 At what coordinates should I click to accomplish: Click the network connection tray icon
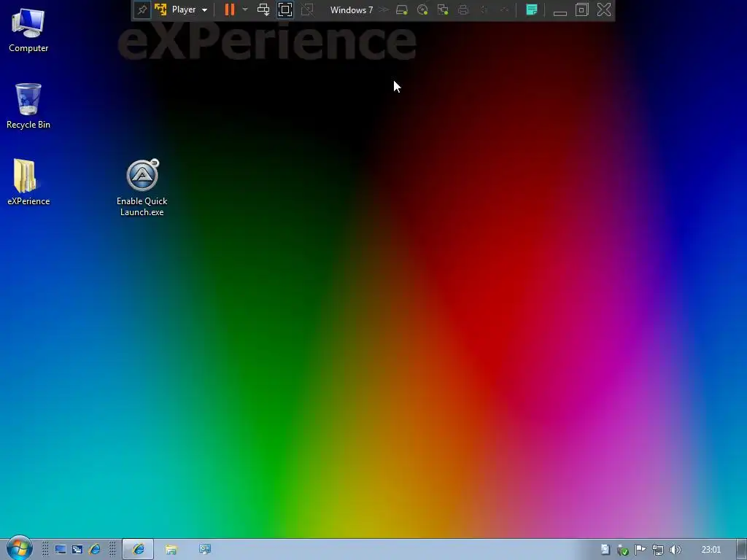(x=658, y=550)
